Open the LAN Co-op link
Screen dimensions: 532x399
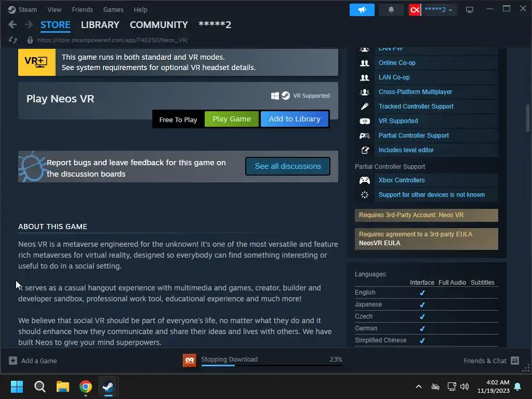[x=394, y=77]
